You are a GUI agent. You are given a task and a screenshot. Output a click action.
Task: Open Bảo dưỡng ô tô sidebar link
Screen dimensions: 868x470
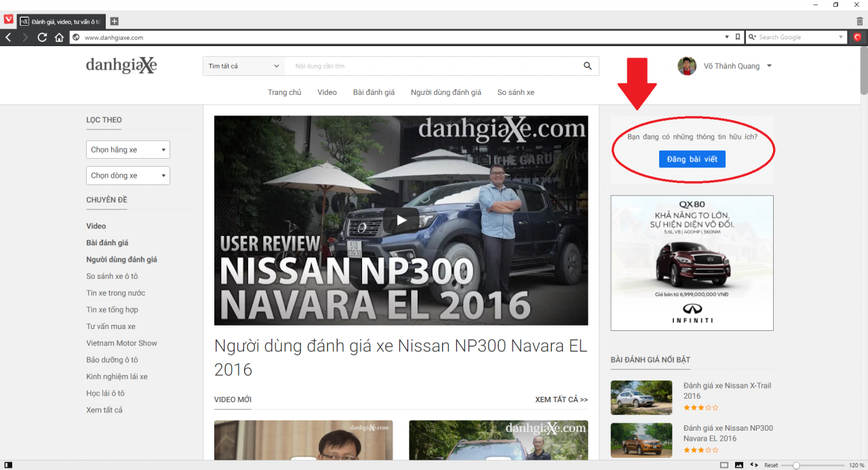point(112,360)
